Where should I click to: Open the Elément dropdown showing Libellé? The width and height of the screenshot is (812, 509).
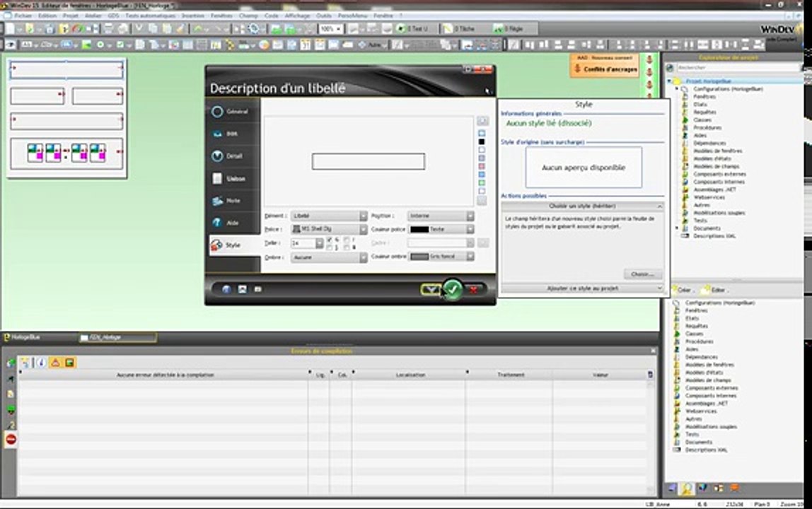[x=329, y=216]
